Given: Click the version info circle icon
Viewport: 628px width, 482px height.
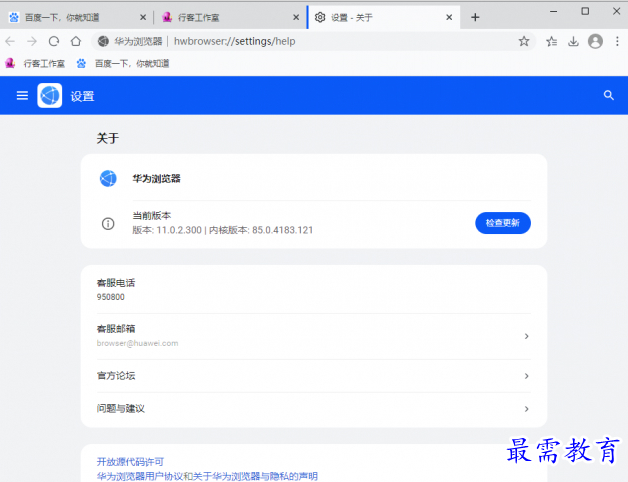Looking at the screenshot, I should pos(108,224).
